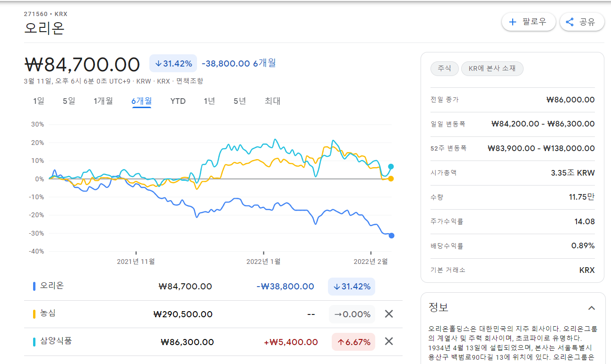Click the 2022년 2월 chart axis label
The height and width of the screenshot is (364, 611).
tap(370, 261)
